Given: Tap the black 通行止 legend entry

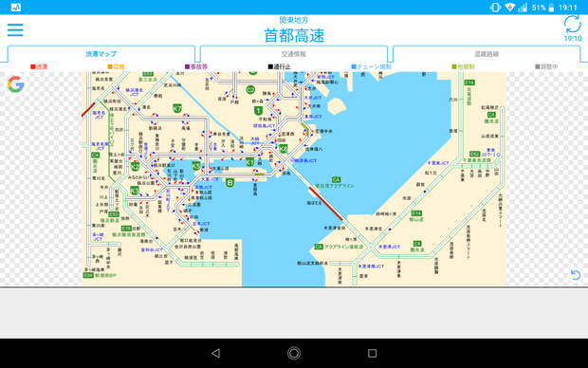Looking at the screenshot, I should point(280,66).
